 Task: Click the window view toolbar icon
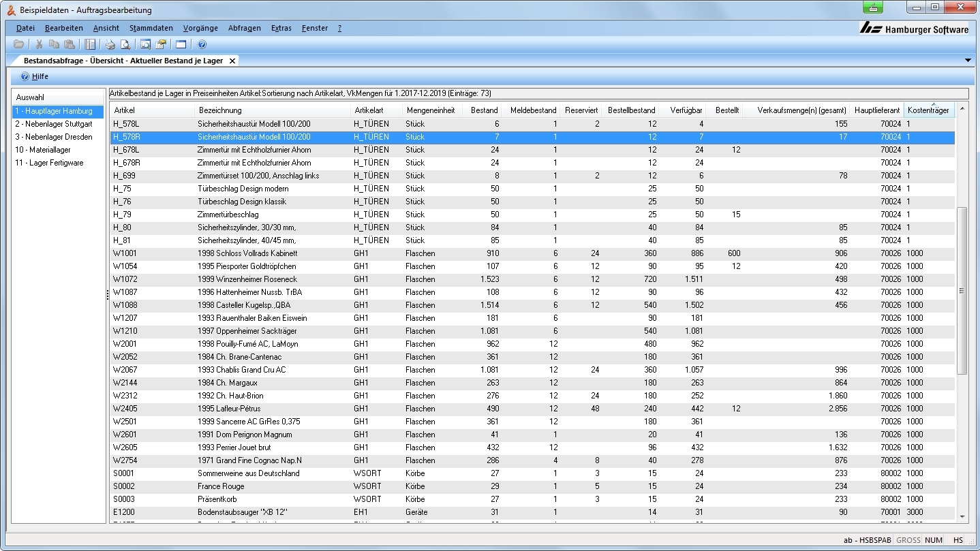pyautogui.click(x=181, y=44)
